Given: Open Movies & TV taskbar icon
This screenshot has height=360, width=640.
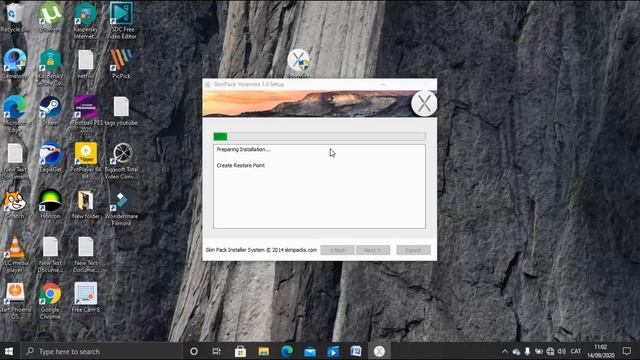Looking at the screenshot, I should pyautogui.click(x=333, y=351).
